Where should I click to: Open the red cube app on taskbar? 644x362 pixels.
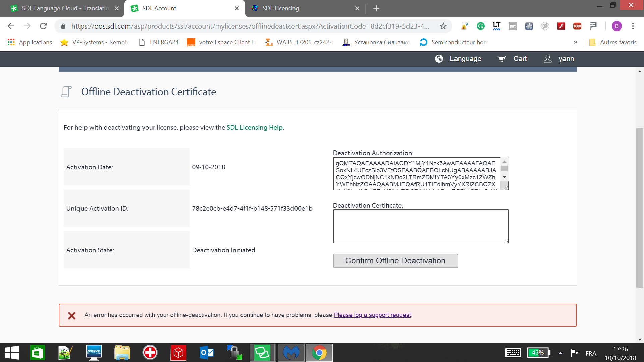coord(178,353)
